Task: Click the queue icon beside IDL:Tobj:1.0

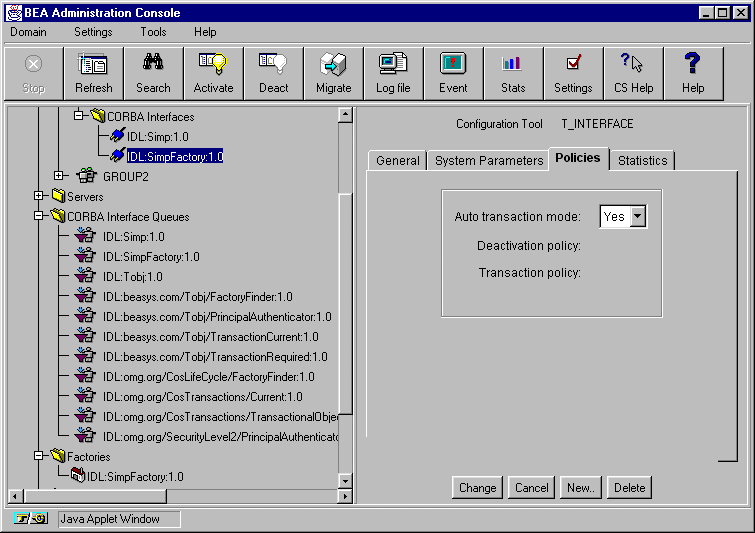Action: (85, 276)
